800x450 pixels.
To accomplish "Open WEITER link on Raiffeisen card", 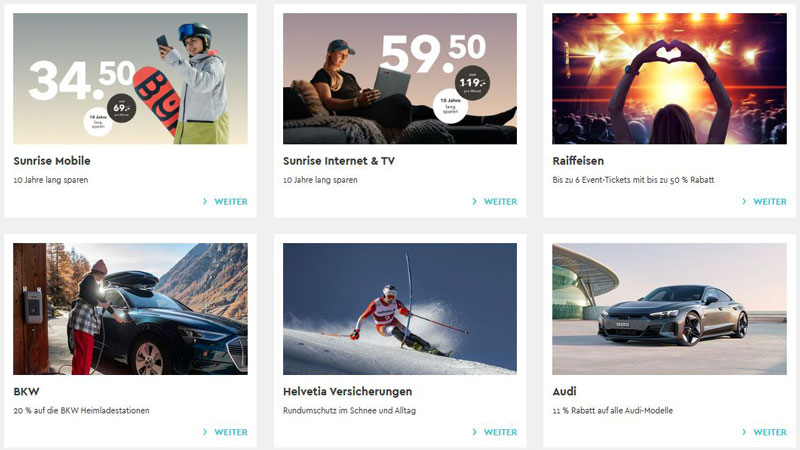I will (770, 202).
